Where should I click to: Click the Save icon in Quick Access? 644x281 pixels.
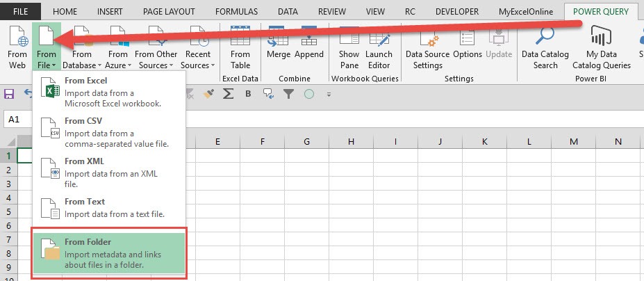[8, 94]
